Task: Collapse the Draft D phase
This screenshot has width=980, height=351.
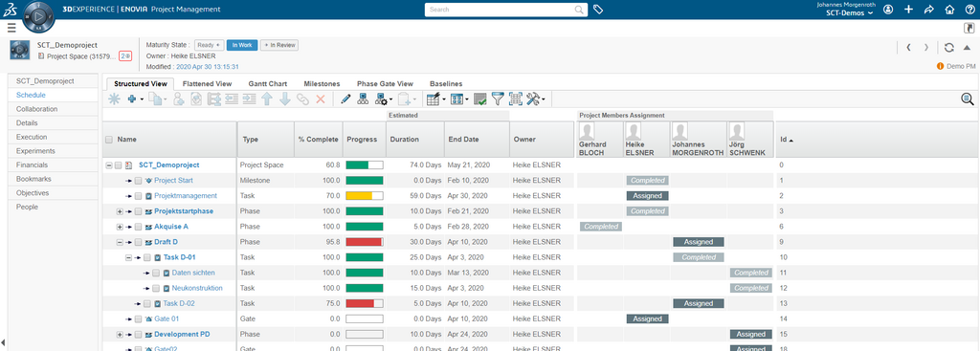Action: [x=120, y=242]
